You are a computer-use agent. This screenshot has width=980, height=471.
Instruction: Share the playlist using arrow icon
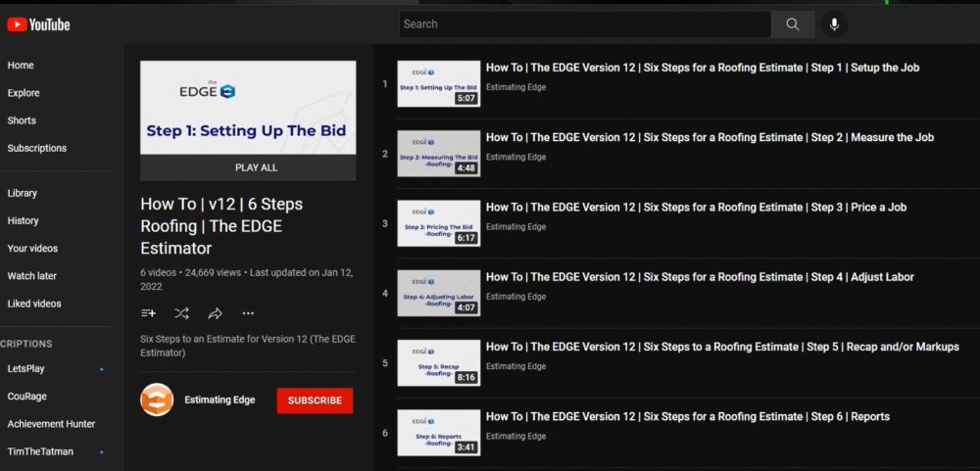point(215,313)
